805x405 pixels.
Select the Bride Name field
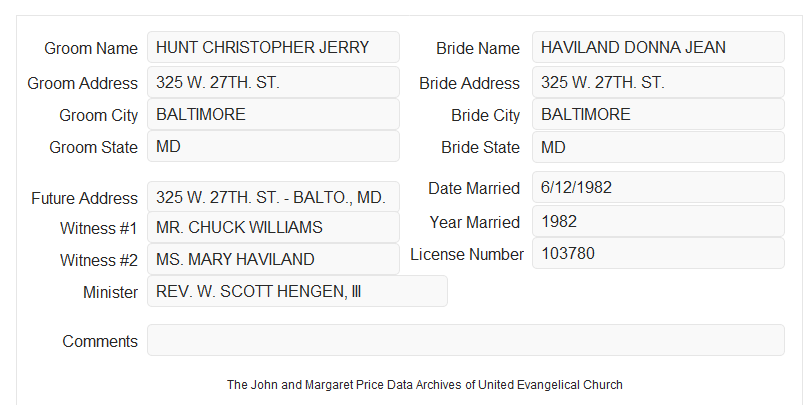tap(658, 47)
